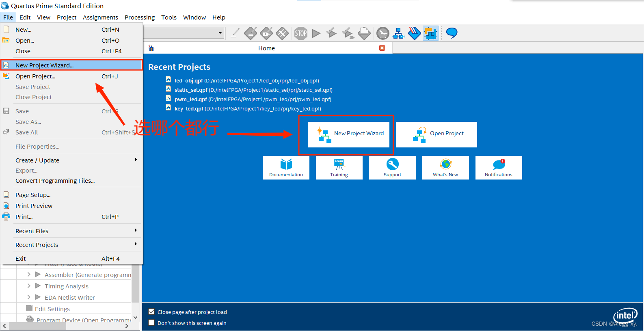
Task: Click play icon beside Assembler task
Action: click(38, 275)
